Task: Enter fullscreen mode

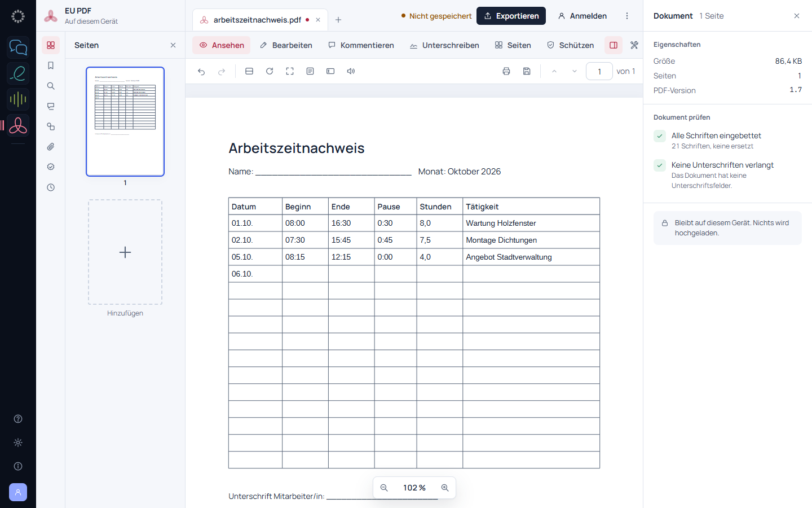Action: click(x=290, y=71)
